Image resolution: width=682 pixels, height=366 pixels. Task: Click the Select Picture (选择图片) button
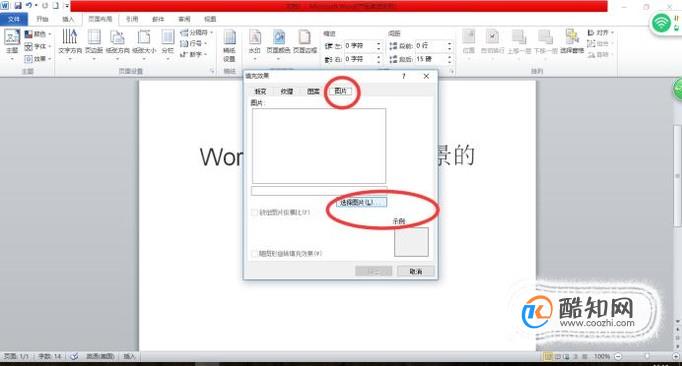point(361,203)
